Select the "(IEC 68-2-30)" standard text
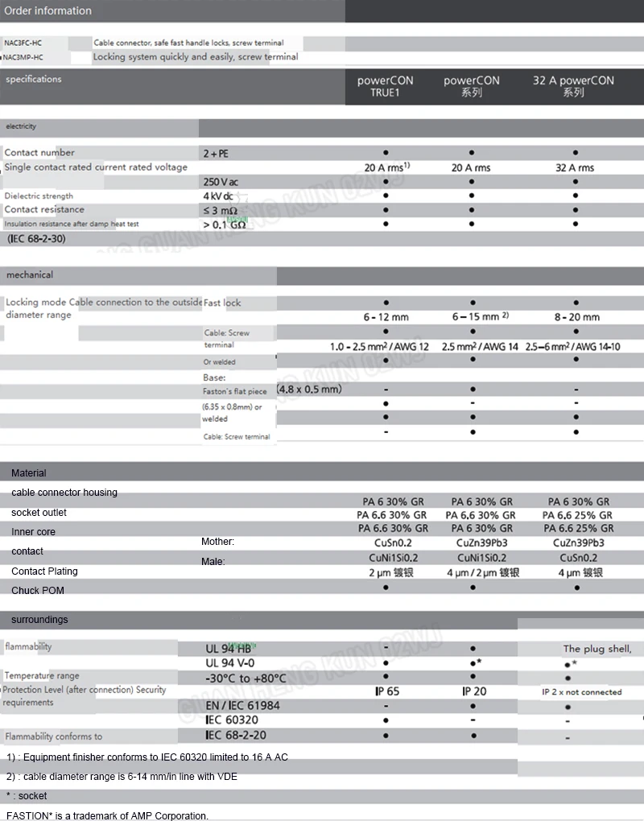The width and height of the screenshot is (644, 821). pyautogui.click(x=36, y=239)
